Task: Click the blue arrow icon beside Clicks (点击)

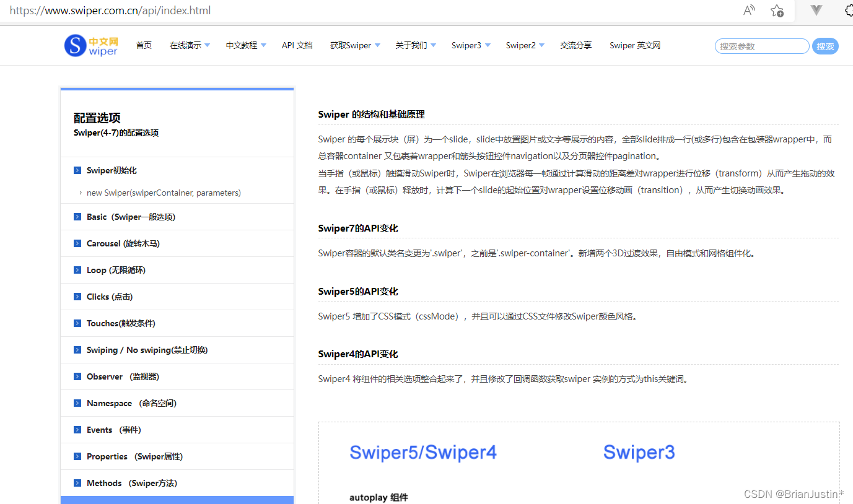Action: pyautogui.click(x=76, y=296)
